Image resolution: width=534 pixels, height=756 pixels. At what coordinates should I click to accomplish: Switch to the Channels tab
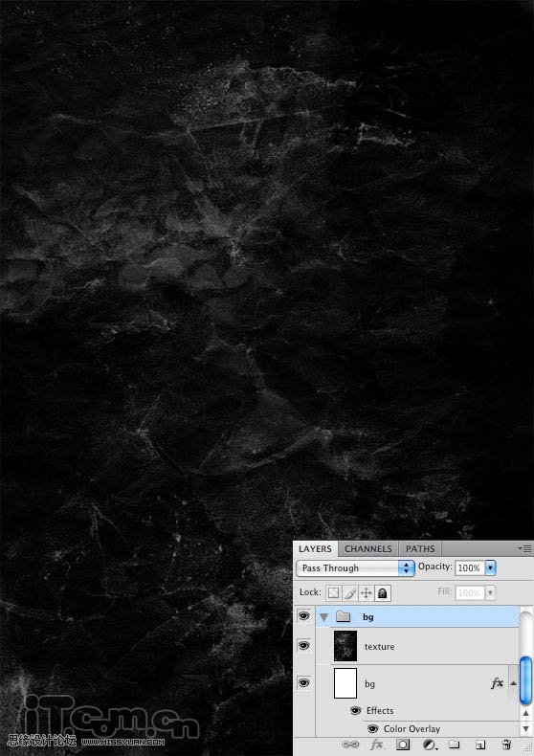(368, 548)
